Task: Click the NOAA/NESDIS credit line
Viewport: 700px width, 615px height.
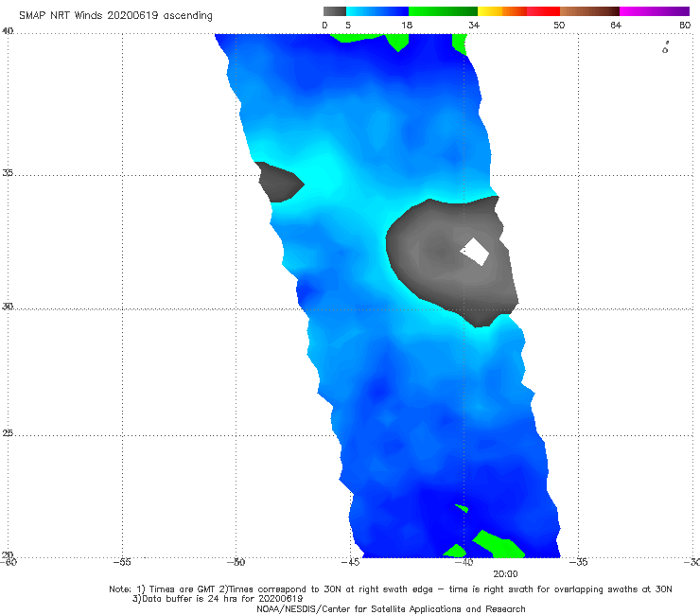Action: [391, 608]
